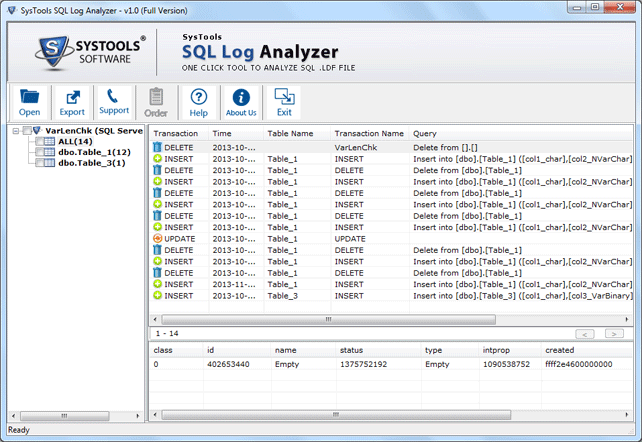
Task: Click the title bar application icon
Action: click(11, 10)
